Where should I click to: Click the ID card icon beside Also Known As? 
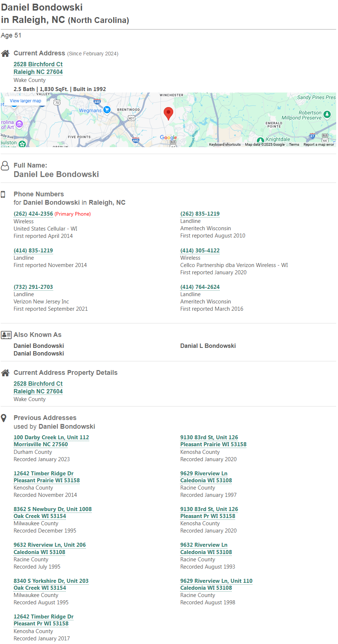click(x=6, y=335)
